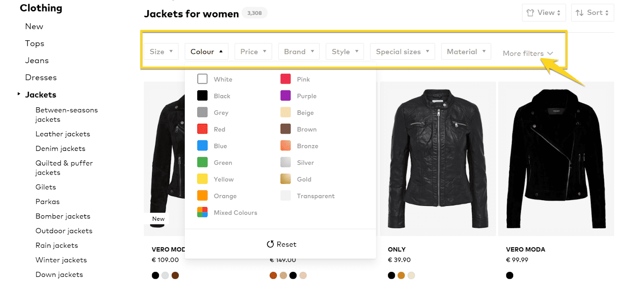Open the Sort options dropdown
This screenshot has height=286, width=644.
(592, 13)
